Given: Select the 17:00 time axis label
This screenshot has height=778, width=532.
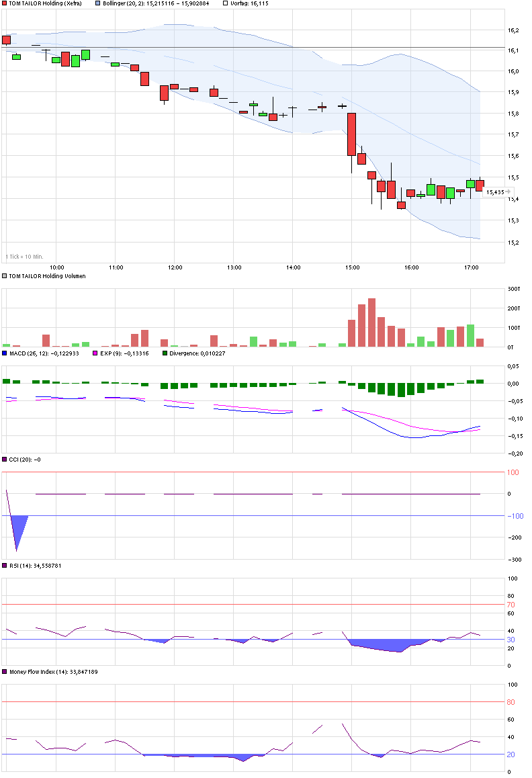Looking at the screenshot, I should coord(471,267).
